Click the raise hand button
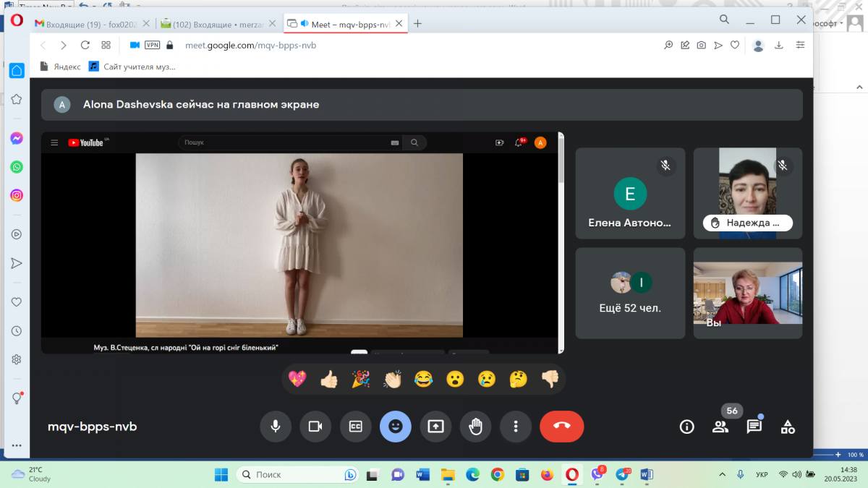Screen dimensions: 868x488 pos(475,427)
